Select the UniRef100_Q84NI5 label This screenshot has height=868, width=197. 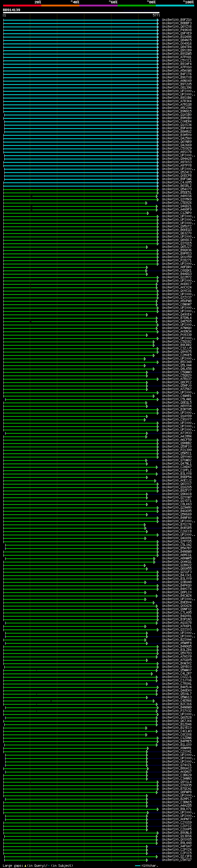click(x=177, y=40)
